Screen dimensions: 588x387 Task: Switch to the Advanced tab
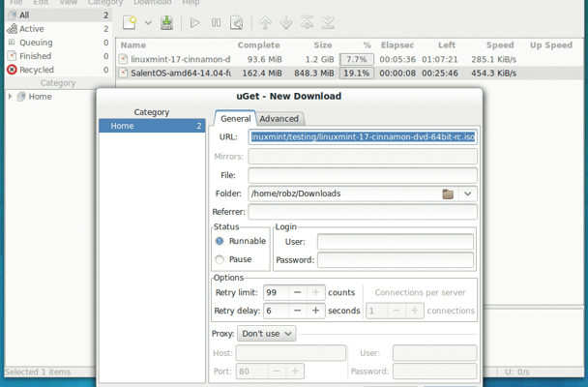279,118
